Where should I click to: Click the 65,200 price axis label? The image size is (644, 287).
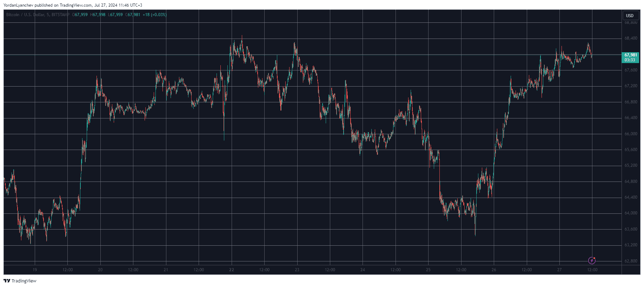tap(631, 165)
